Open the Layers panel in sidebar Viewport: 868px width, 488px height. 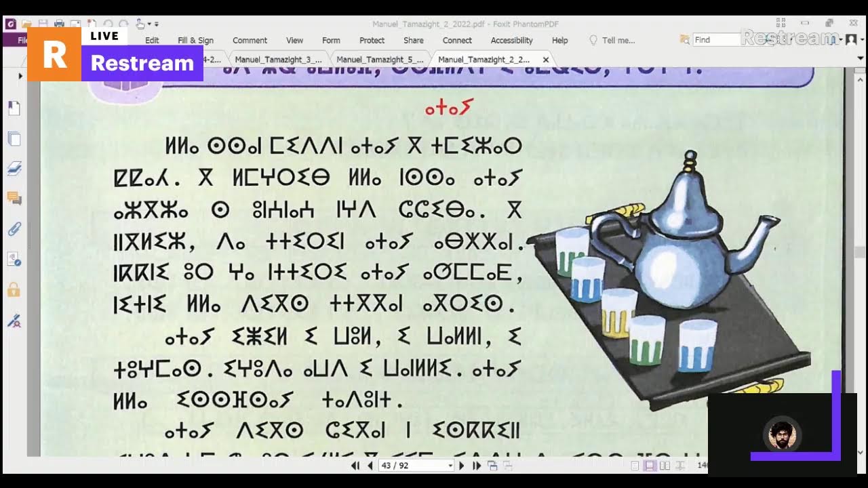(x=14, y=169)
